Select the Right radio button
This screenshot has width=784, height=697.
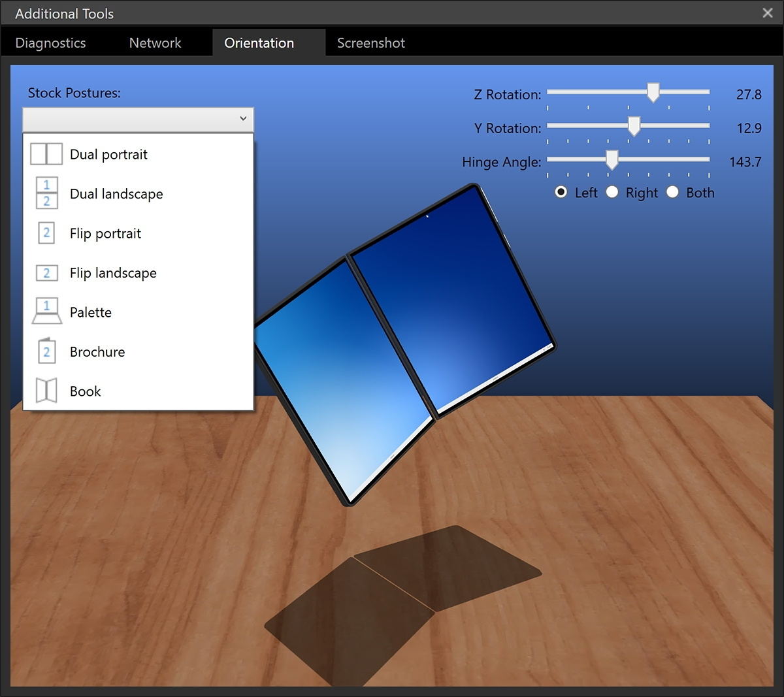tap(612, 192)
